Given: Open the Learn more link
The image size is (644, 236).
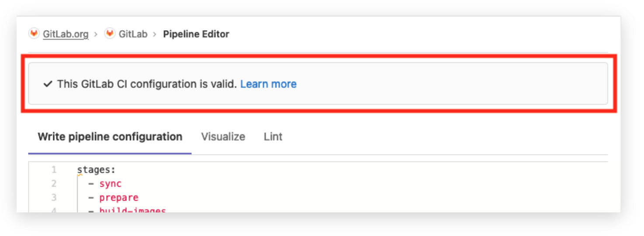Looking at the screenshot, I should [x=268, y=84].
